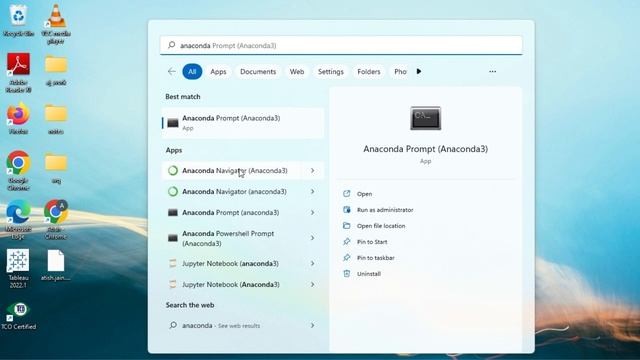Expand Anaconda Powershell Prompt chevron
640x360 pixels.
click(x=312, y=238)
